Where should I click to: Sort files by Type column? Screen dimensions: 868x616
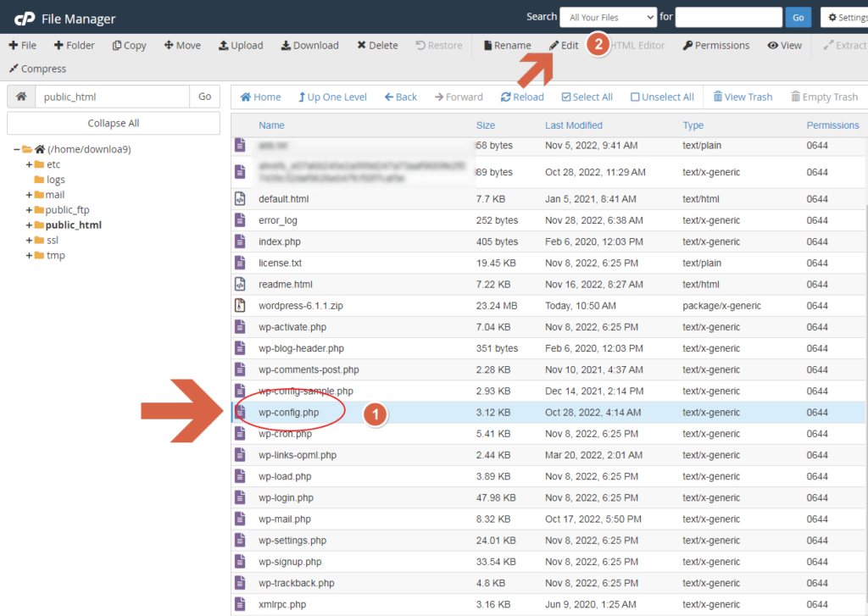click(x=693, y=125)
